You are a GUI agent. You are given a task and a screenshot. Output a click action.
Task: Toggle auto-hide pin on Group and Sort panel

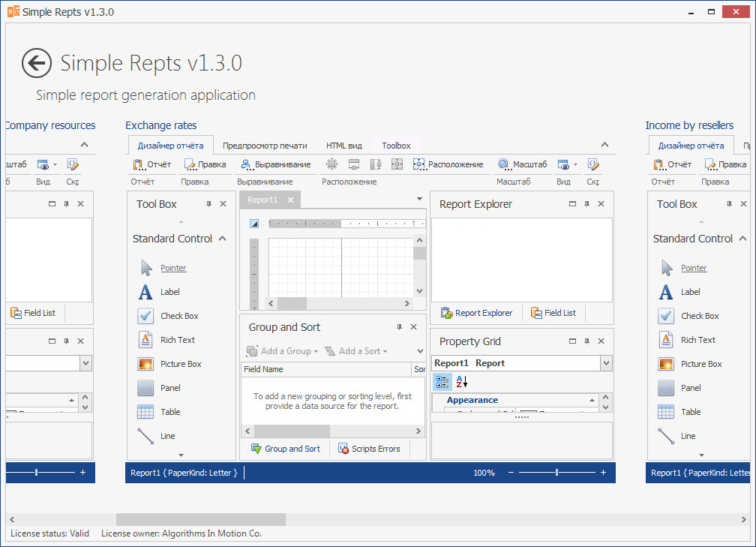point(399,327)
